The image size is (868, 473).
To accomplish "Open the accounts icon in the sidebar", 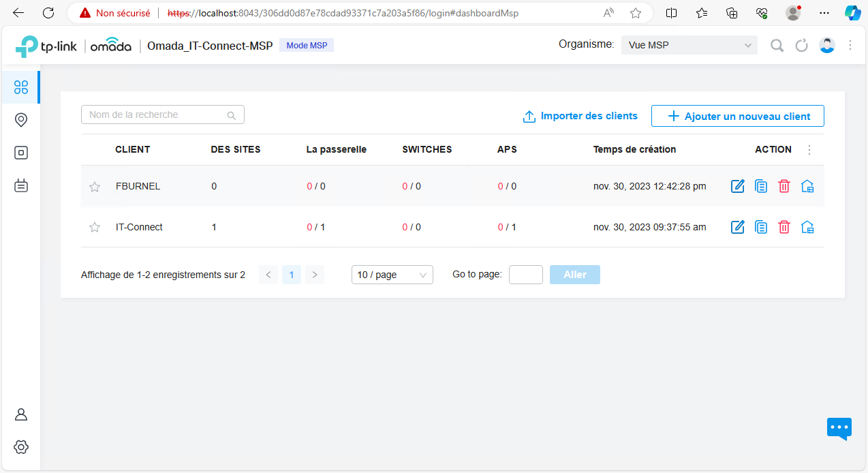I will [21, 414].
